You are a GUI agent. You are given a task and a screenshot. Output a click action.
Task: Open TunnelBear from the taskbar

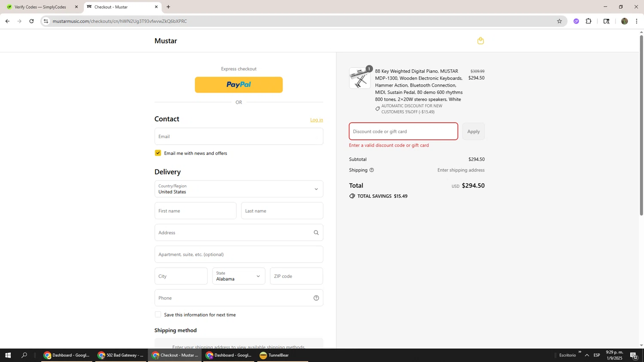tap(283, 355)
